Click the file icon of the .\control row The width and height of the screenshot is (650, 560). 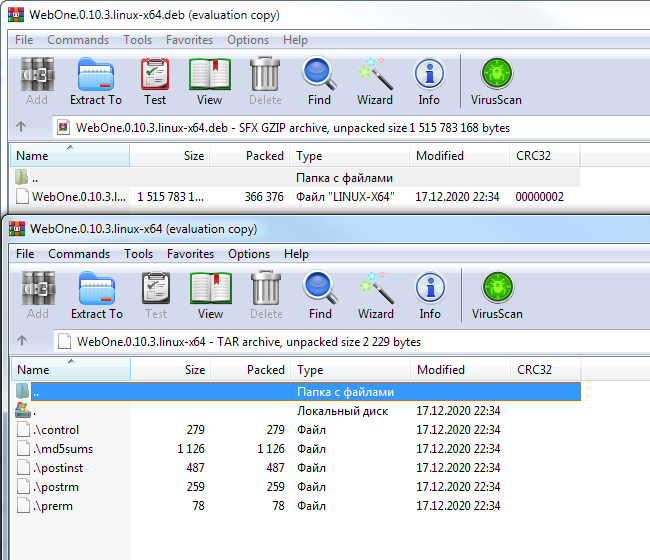coord(23,429)
